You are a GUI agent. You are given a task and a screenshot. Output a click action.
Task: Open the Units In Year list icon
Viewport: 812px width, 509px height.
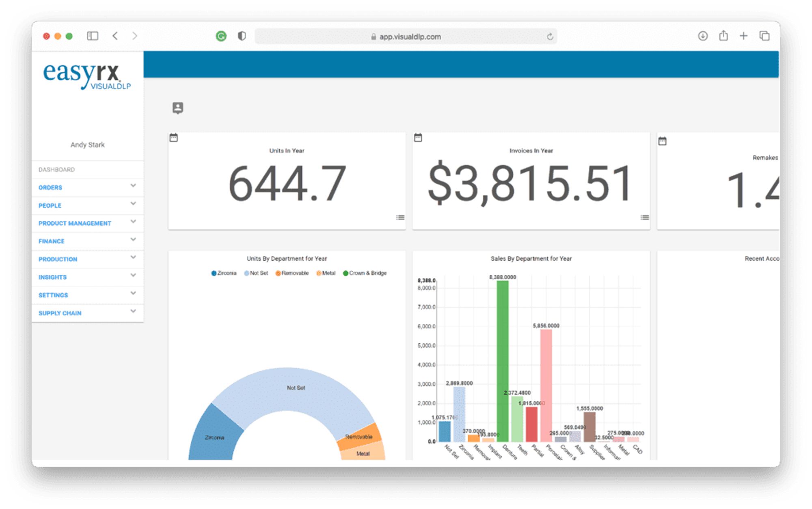coord(400,218)
